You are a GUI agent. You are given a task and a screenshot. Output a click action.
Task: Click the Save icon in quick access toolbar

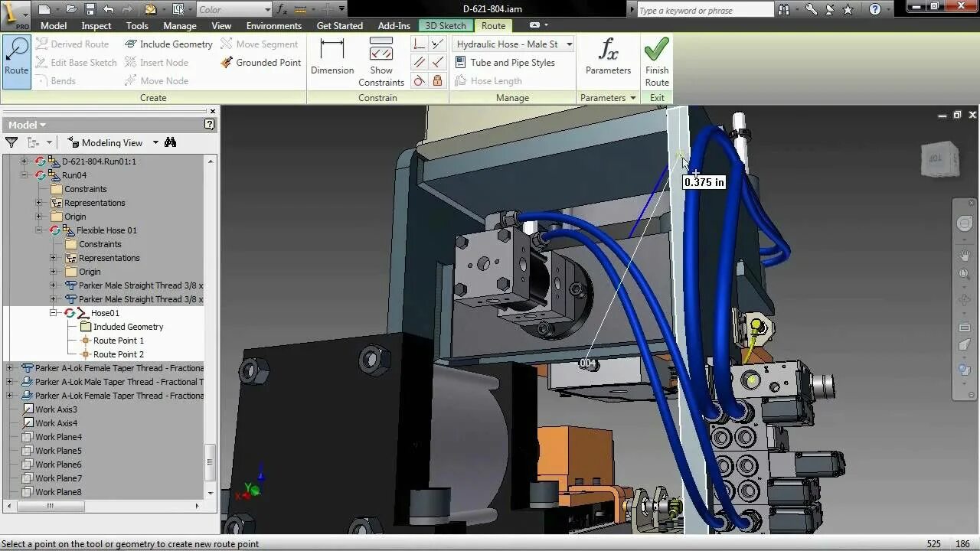90,10
